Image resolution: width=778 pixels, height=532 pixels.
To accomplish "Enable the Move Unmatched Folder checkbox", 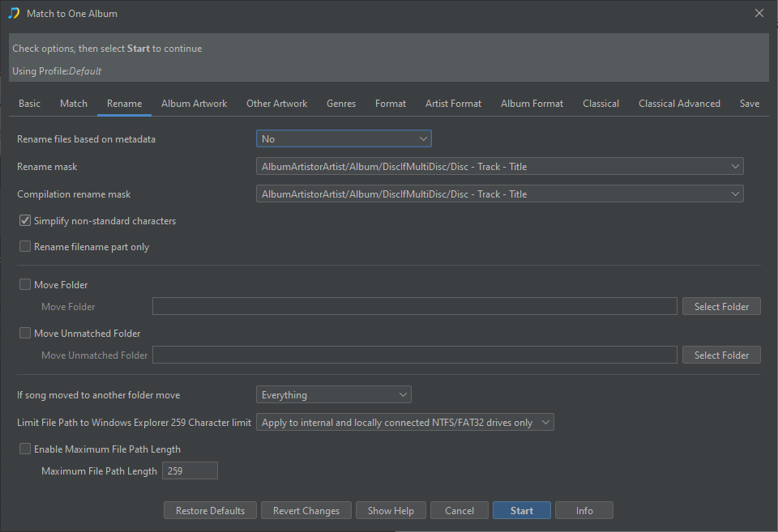I will [25, 333].
